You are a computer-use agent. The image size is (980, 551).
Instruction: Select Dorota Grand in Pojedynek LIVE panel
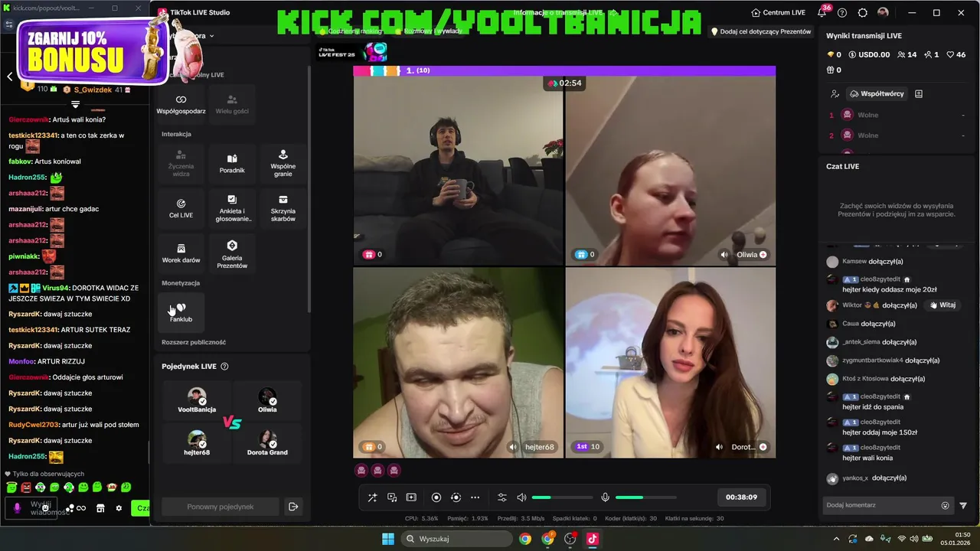point(267,443)
